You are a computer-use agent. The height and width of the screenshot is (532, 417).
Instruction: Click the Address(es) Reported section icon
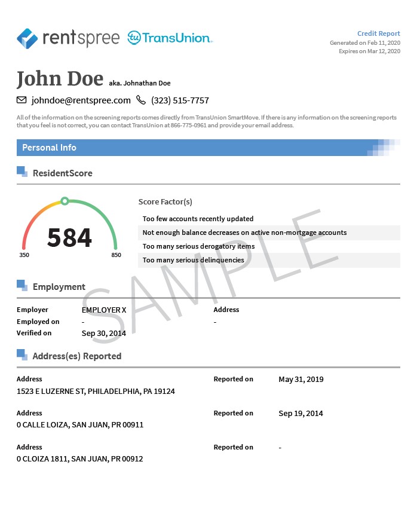point(22,354)
